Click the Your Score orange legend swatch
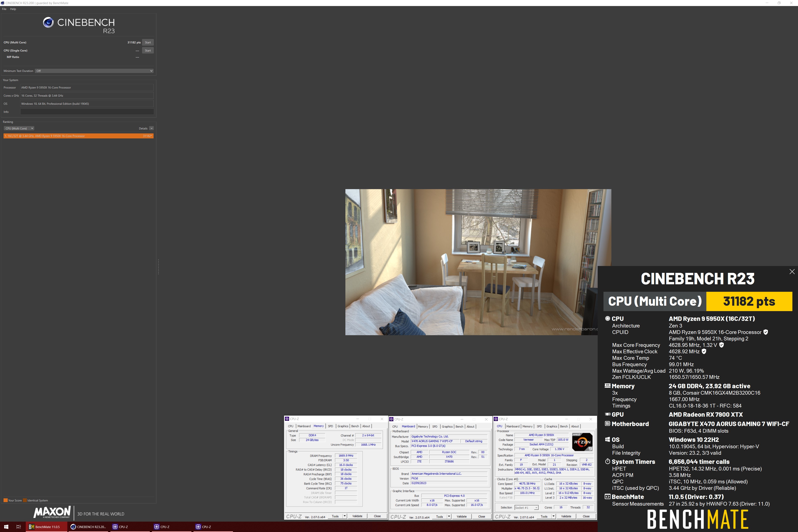Screen dimensions: 798x532 coord(5,500)
